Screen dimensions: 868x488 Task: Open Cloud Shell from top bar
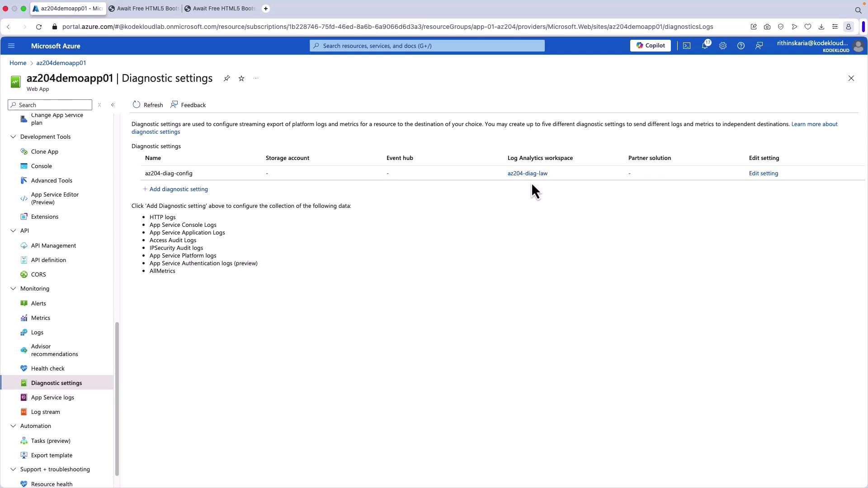pyautogui.click(x=686, y=46)
